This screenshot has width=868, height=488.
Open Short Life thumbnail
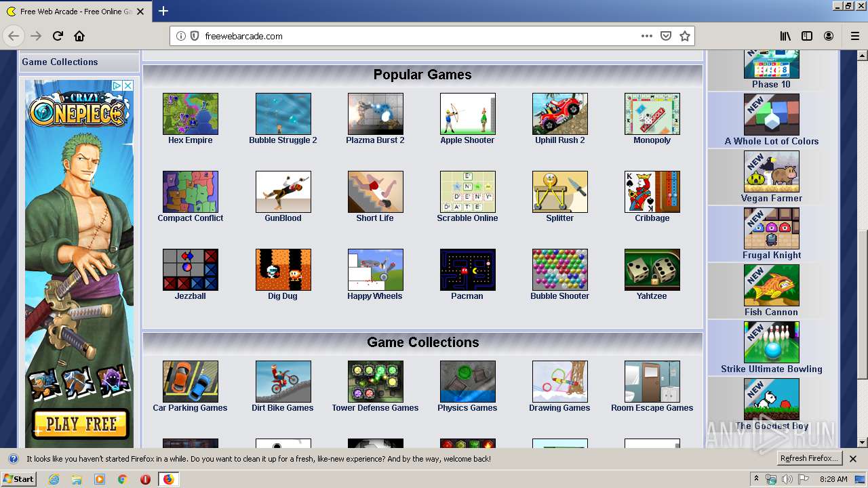tap(375, 192)
